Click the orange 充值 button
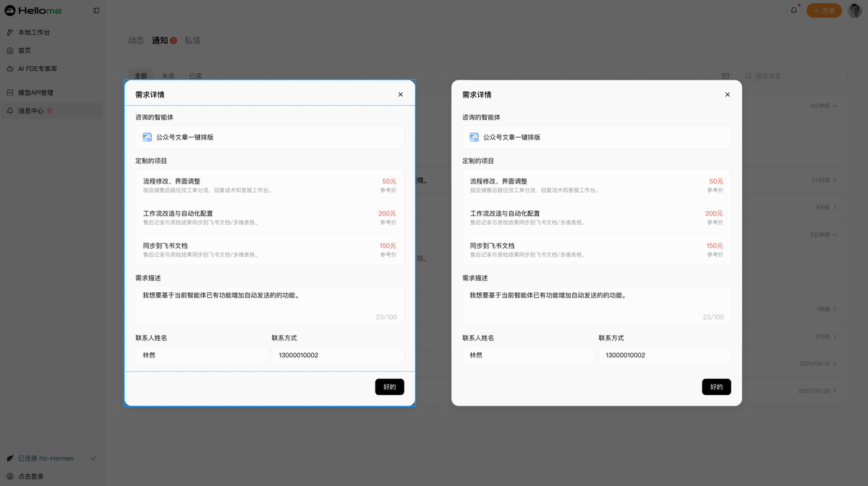The width and height of the screenshot is (868, 486). (x=824, y=10)
